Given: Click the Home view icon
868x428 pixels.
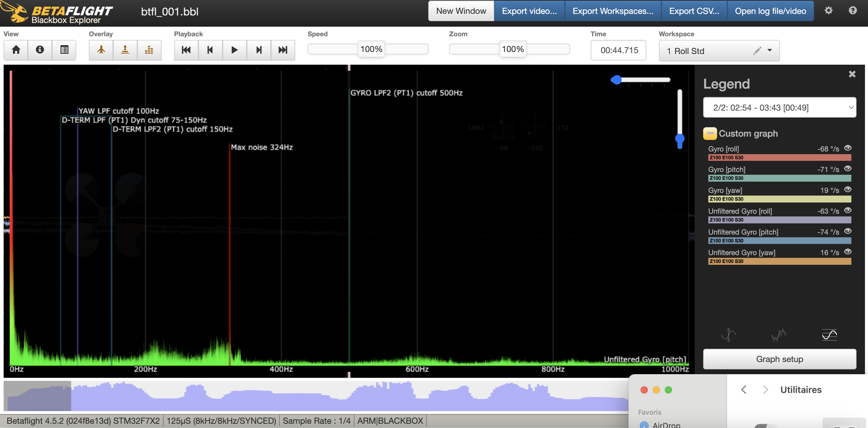Looking at the screenshot, I should (16, 50).
